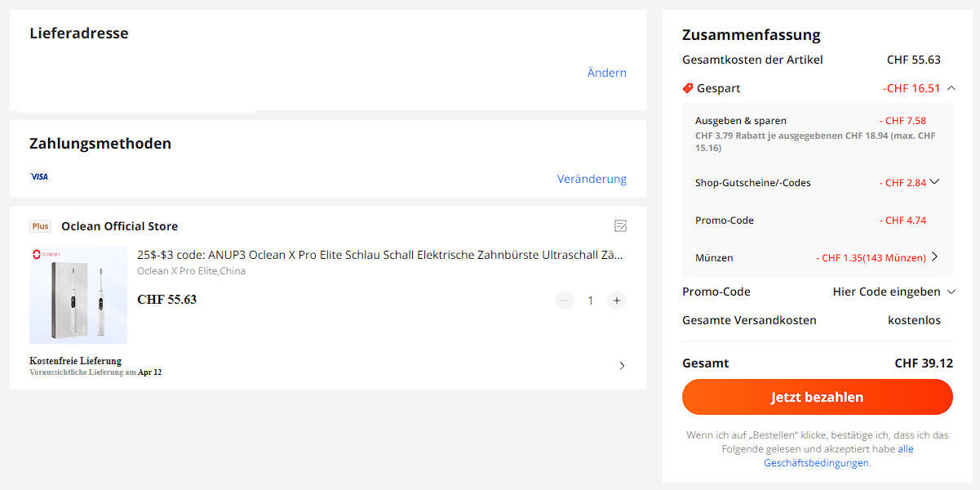Open the Oclean Official Store link

click(x=119, y=226)
